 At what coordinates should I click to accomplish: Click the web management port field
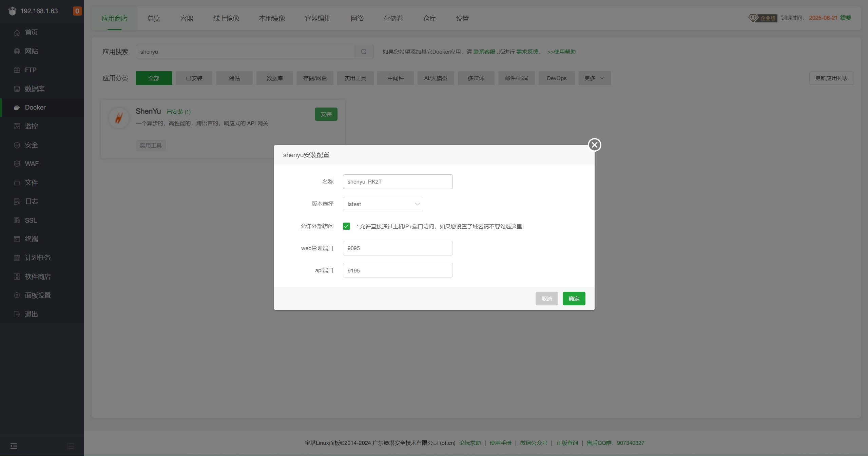pos(398,248)
